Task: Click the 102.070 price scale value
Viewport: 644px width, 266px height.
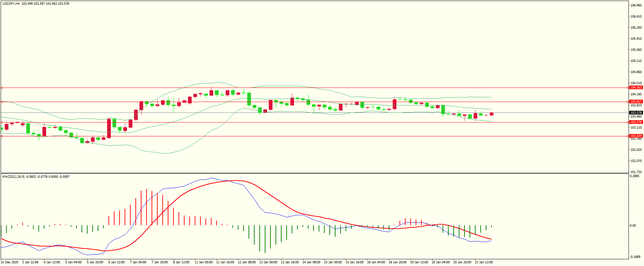Action: pyautogui.click(x=636, y=161)
